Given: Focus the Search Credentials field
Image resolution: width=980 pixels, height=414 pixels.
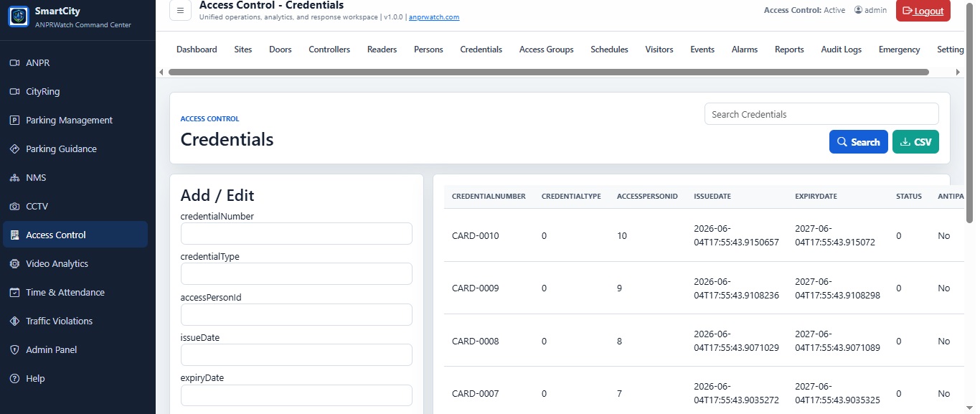Looking at the screenshot, I should point(821,114).
